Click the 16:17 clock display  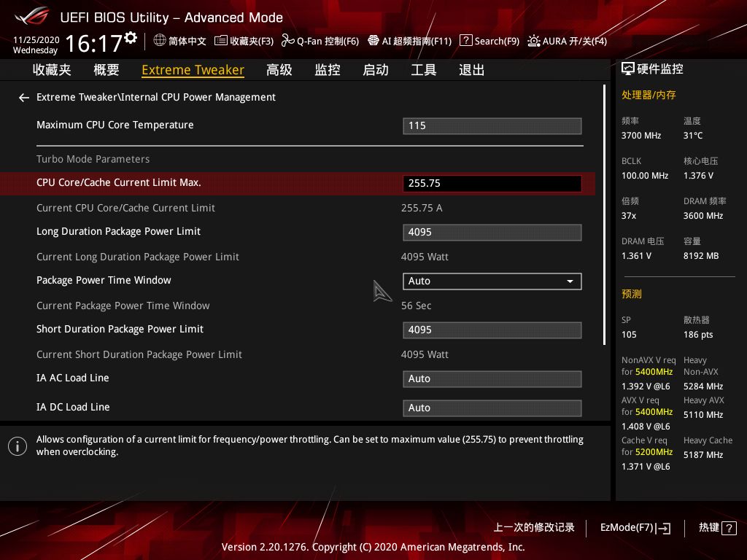pyautogui.click(x=93, y=43)
